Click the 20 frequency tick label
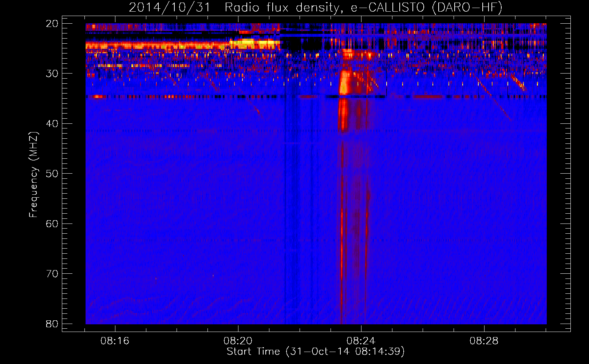 52,23
